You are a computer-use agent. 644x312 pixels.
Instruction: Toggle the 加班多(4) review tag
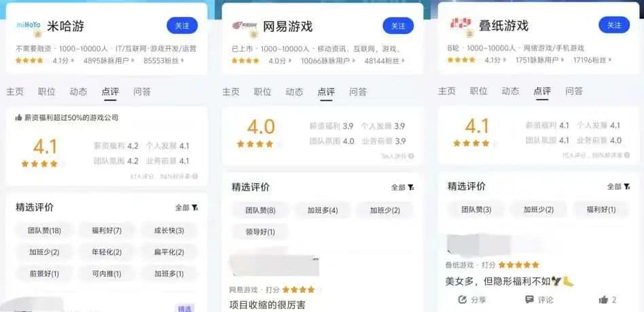click(x=323, y=210)
